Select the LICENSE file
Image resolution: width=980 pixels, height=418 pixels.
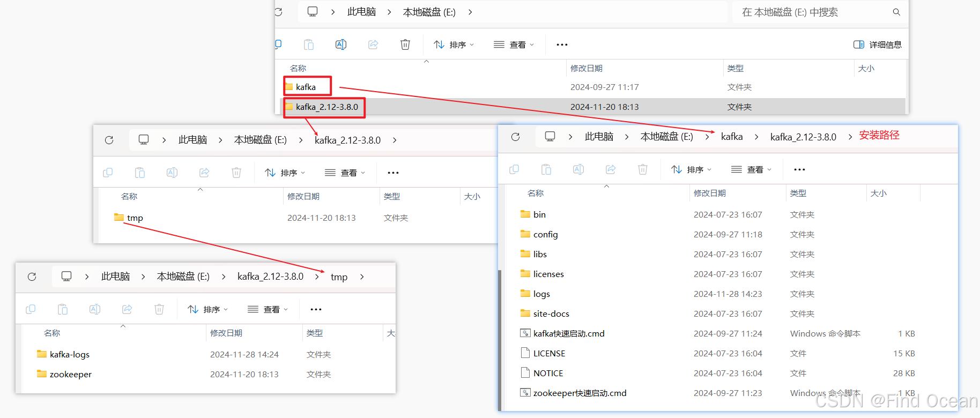click(543, 353)
